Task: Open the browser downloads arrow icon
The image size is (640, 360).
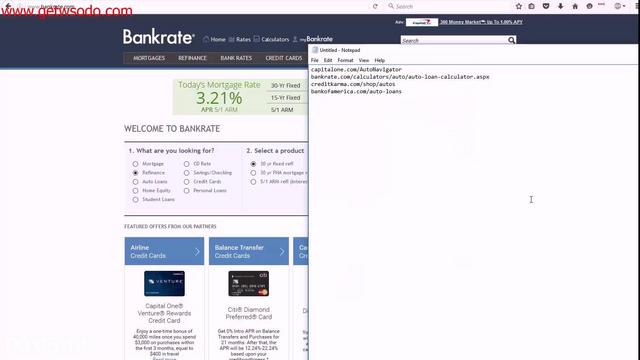Action: tap(560, 6)
